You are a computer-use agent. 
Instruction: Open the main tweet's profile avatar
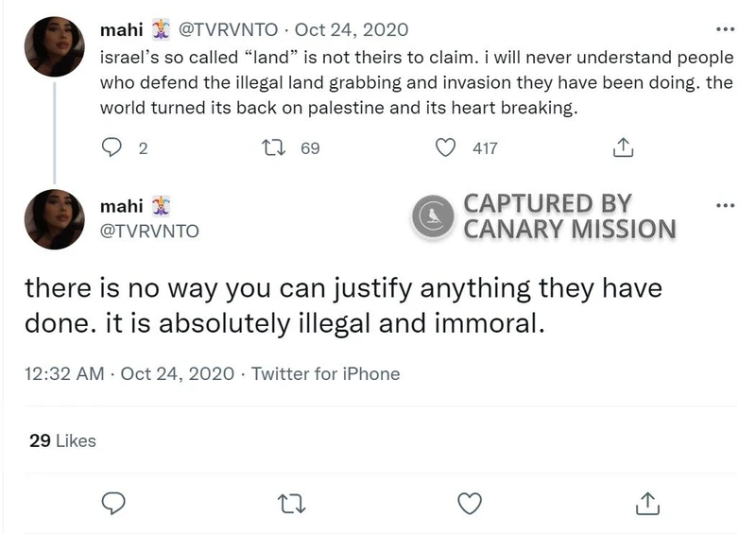[54, 219]
